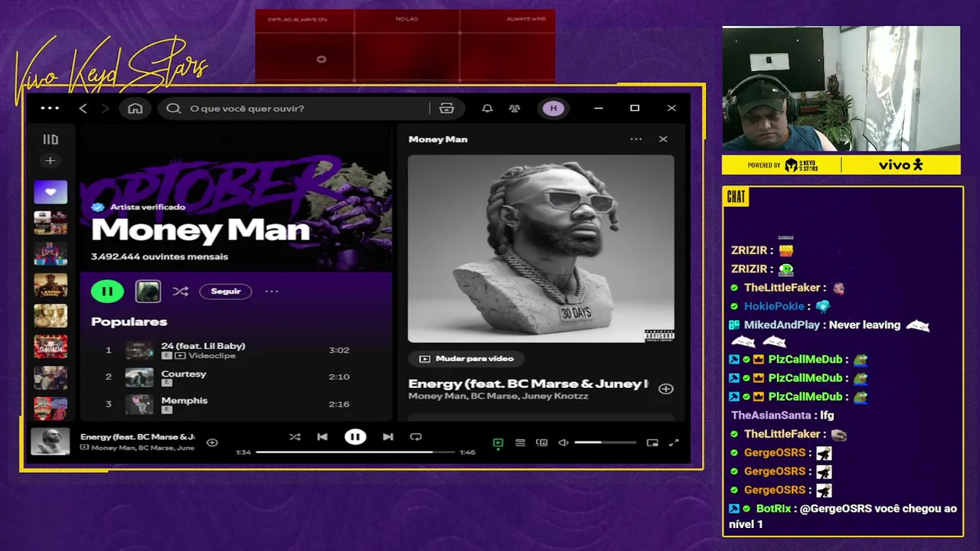This screenshot has width=980, height=551.
Task: Click MikedAndPlay username in chat overlay
Action: 782,325
